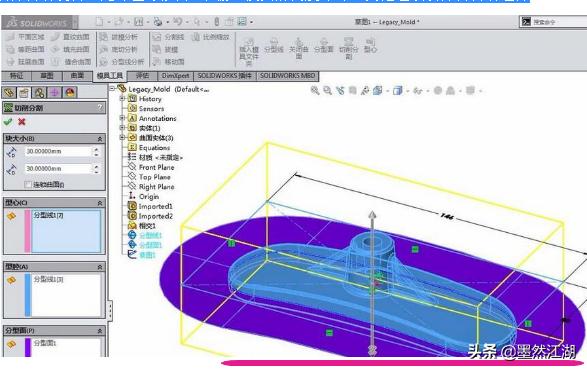587x370 pixels.
Task: Cancel tooling split with red X
Action: [x=22, y=122]
